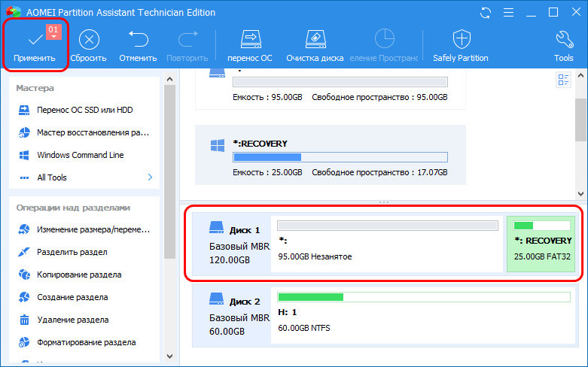The width and height of the screenshot is (588, 367).
Task: Click Операции над разделами section header
Action: [x=73, y=208]
